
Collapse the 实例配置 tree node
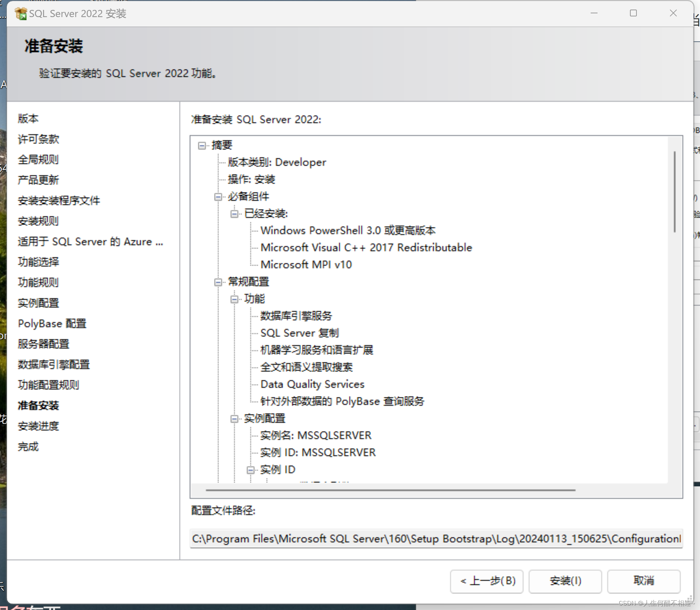[235, 419]
